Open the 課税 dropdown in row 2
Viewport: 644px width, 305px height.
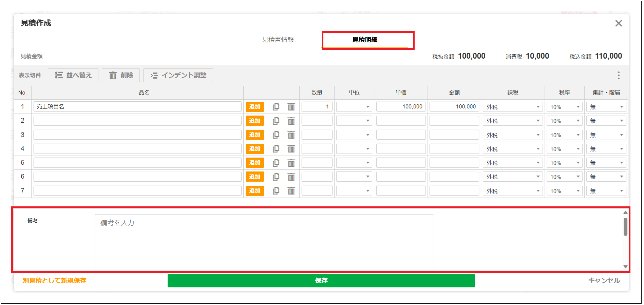point(513,121)
